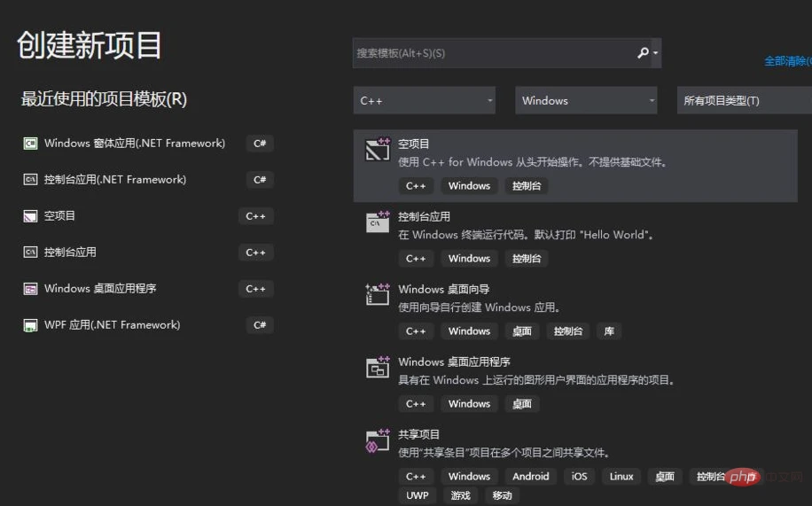Open the C++ language filter dropdown
812x506 pixels.
tap(424, 100)
